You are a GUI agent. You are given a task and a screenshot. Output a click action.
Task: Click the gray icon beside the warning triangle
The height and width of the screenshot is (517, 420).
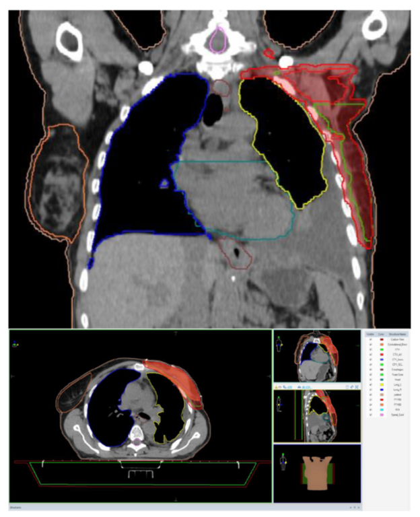(x=280, y=387)
